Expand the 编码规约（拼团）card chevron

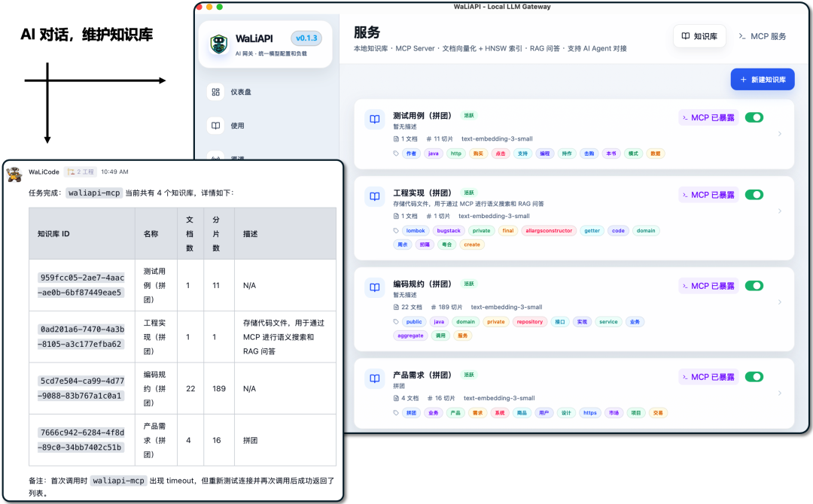779,302
